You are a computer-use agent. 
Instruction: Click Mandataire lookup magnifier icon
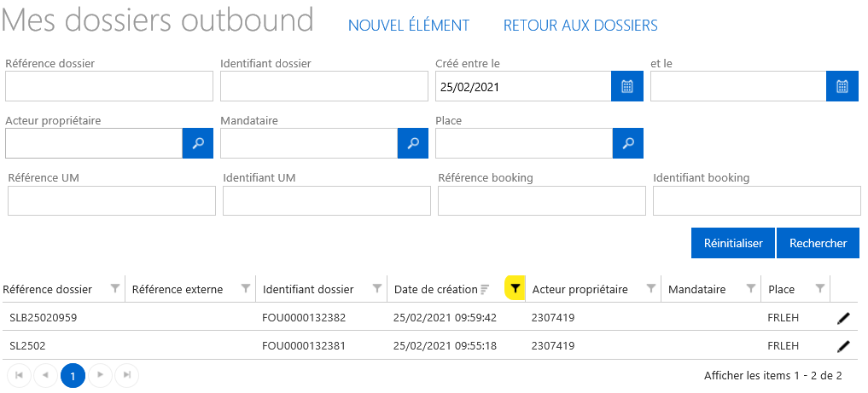412,143
